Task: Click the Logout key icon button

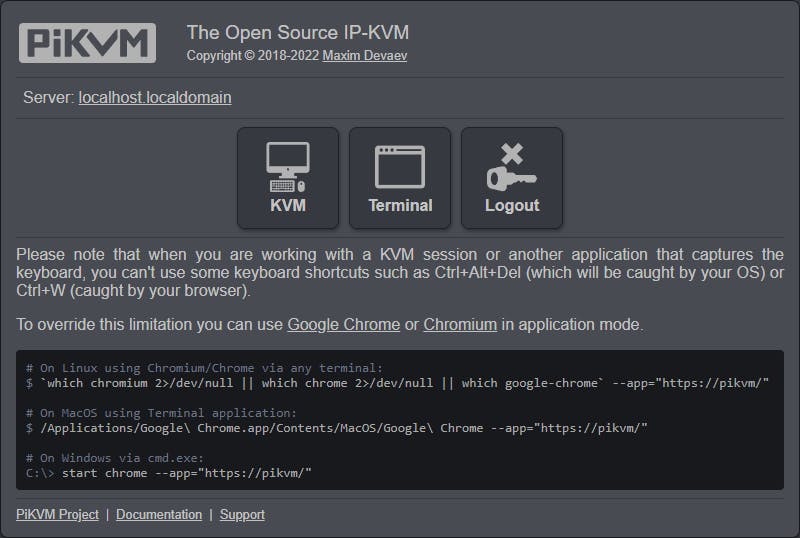Action: tap(512, 178)
